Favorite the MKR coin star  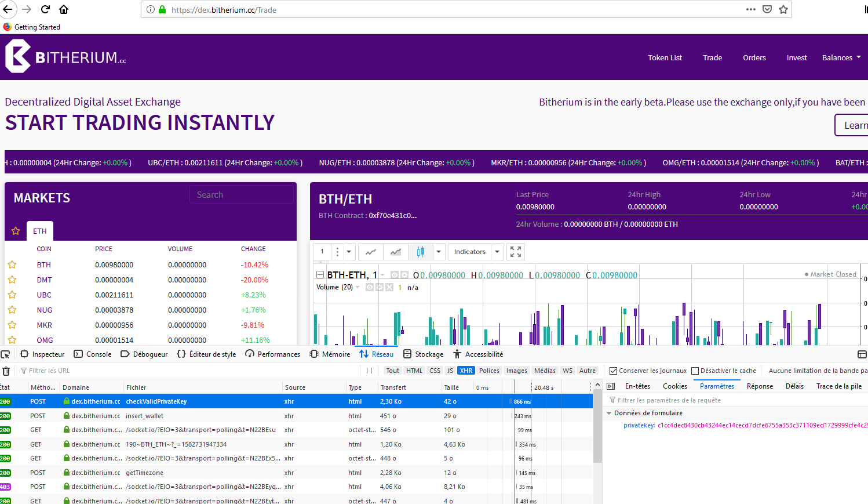(x=12, y=325)
